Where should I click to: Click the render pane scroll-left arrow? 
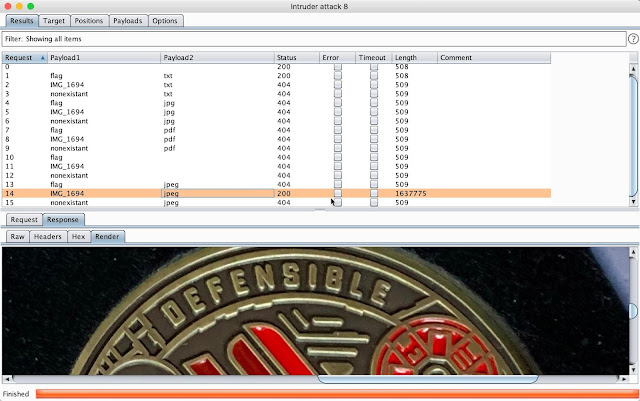pyautogui.click(x=7, y=379)
